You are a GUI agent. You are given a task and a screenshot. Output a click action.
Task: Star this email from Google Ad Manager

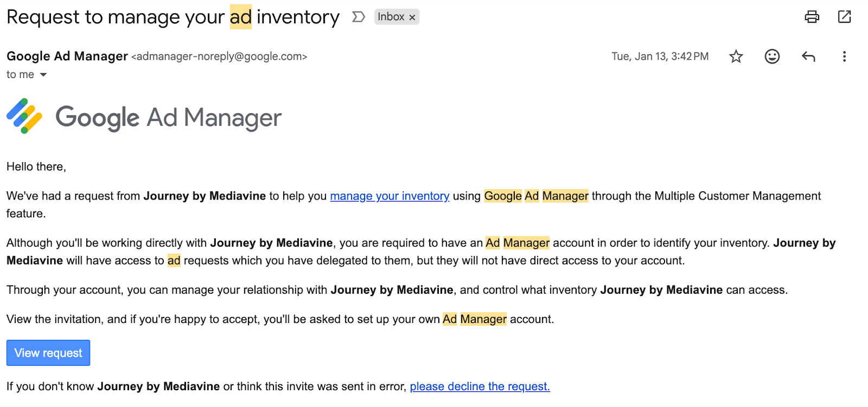(736, 56)
